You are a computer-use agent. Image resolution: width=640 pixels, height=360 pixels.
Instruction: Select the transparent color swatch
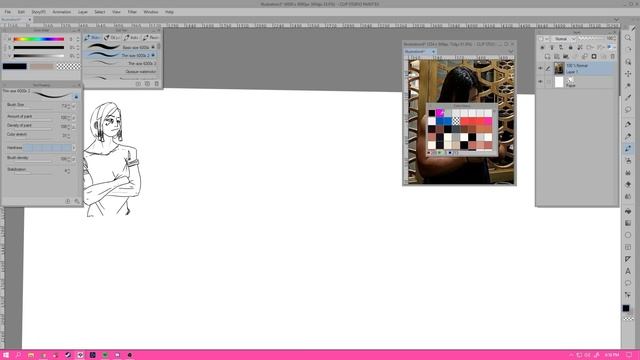click(x=69, y=66)
